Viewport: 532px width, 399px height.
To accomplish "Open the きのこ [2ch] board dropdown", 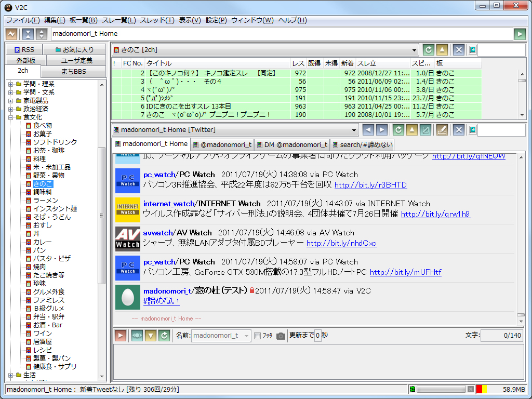I will 415,49.
